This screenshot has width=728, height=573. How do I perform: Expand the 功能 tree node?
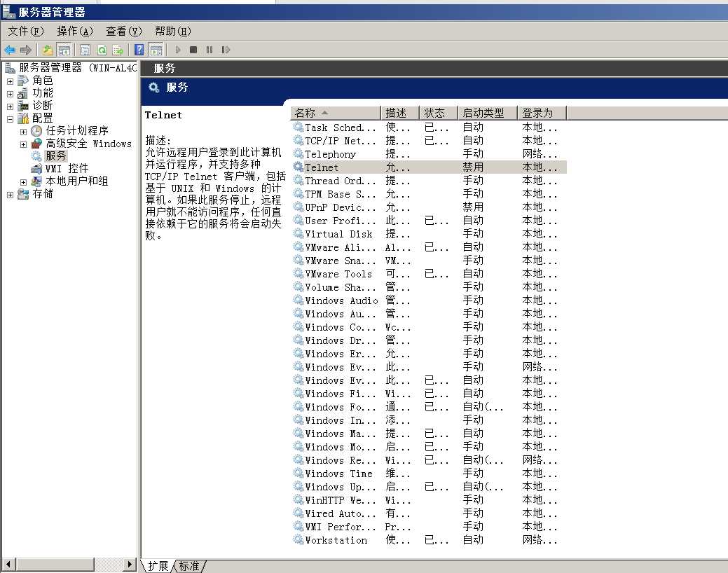point(11,94)
